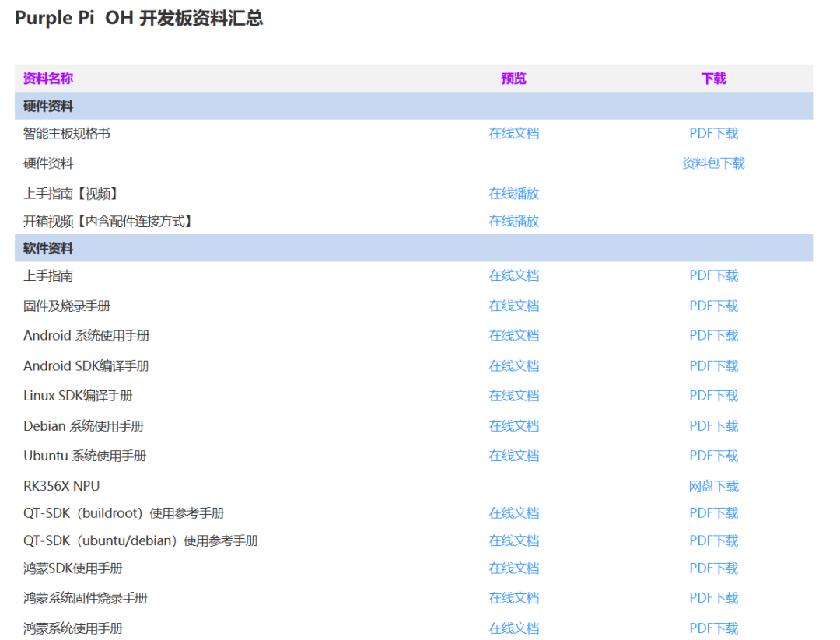Play 开箱视频 via 在线播放 link
840x640 pixels.
tap(513, 221)
